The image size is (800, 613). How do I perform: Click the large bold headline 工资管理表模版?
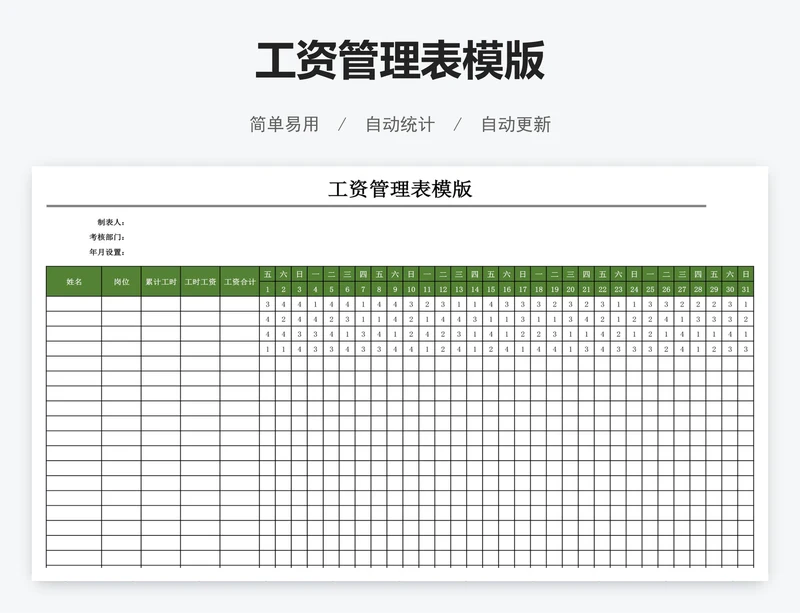click(x=400, y=61)
